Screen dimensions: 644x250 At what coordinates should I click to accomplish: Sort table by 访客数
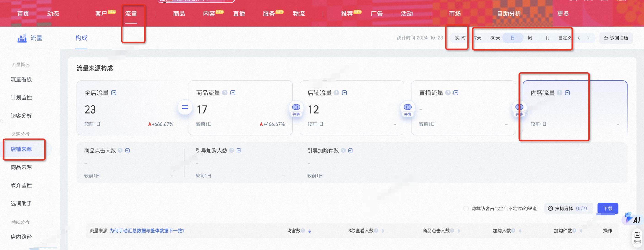(x=310, y=231)
